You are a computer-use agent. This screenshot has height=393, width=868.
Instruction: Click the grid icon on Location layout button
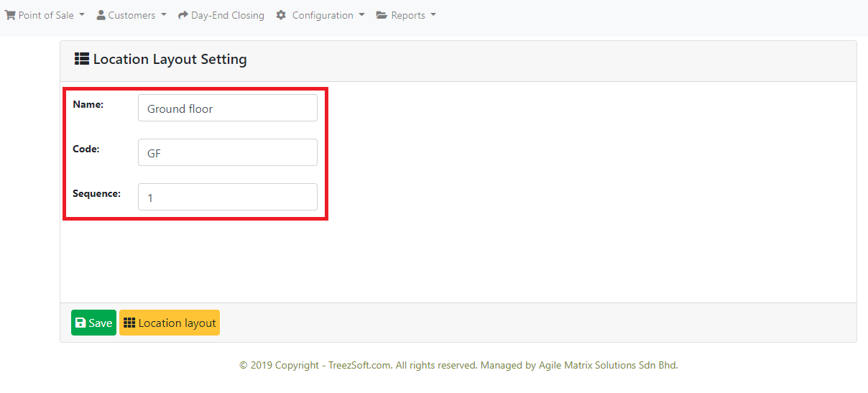(x=129, y=323)
